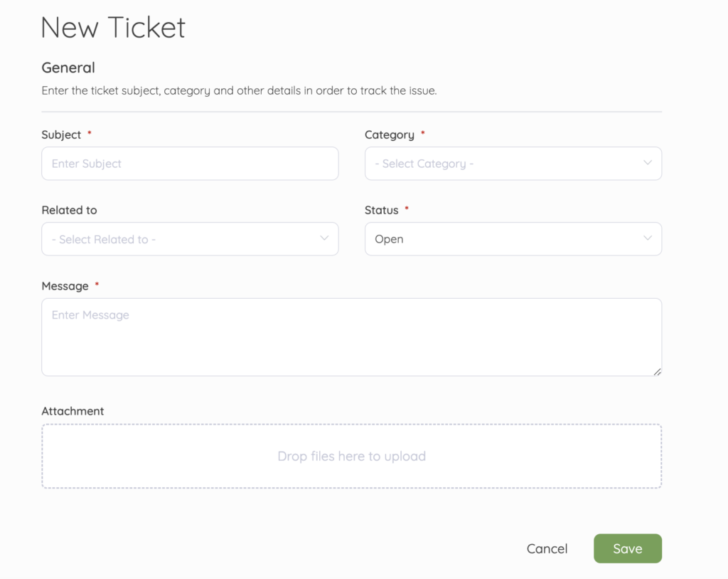Click the General section heading
The height and width of the screenshot is (579, 728).
click(x=68, y=68)
